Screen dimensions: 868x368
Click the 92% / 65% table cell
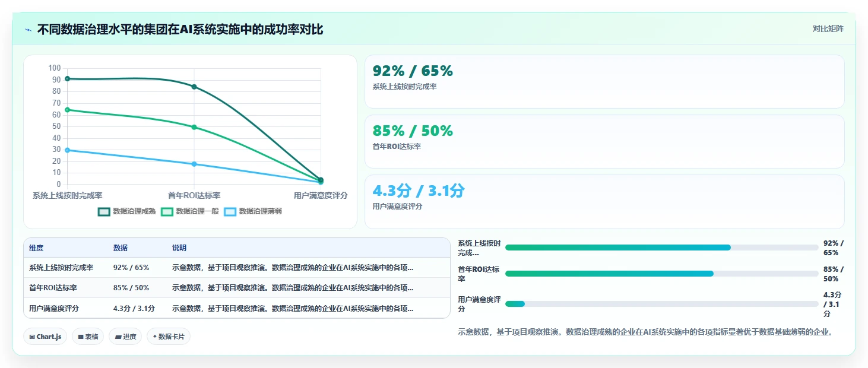coord(131,268)
